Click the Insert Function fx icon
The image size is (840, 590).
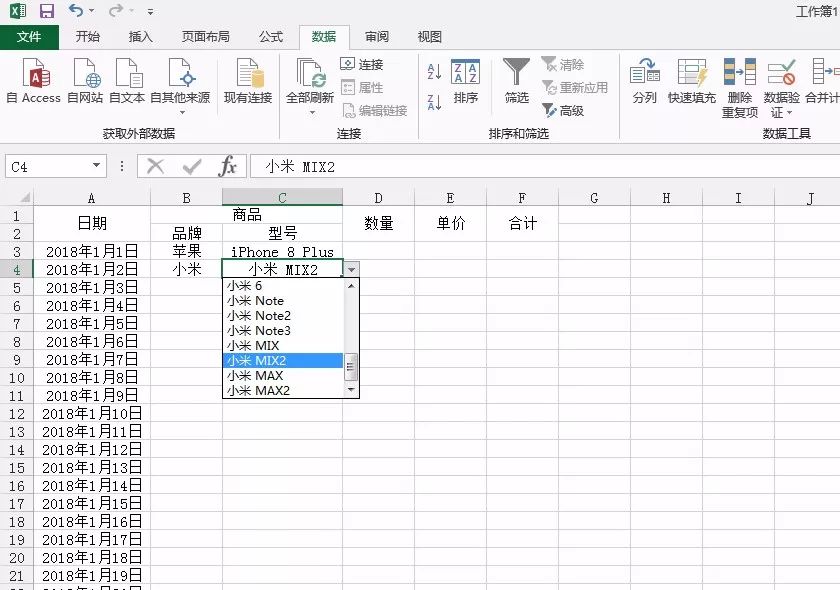click(x=227, y=166)
